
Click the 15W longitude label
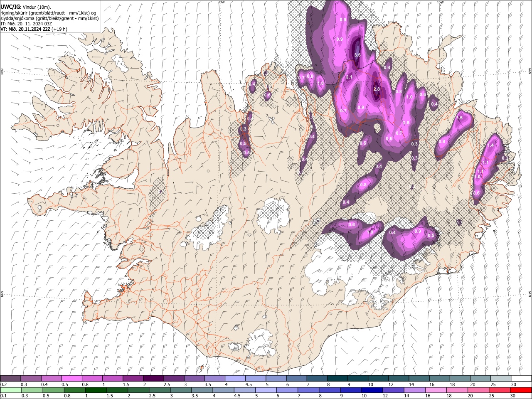(x=440, y=2)
